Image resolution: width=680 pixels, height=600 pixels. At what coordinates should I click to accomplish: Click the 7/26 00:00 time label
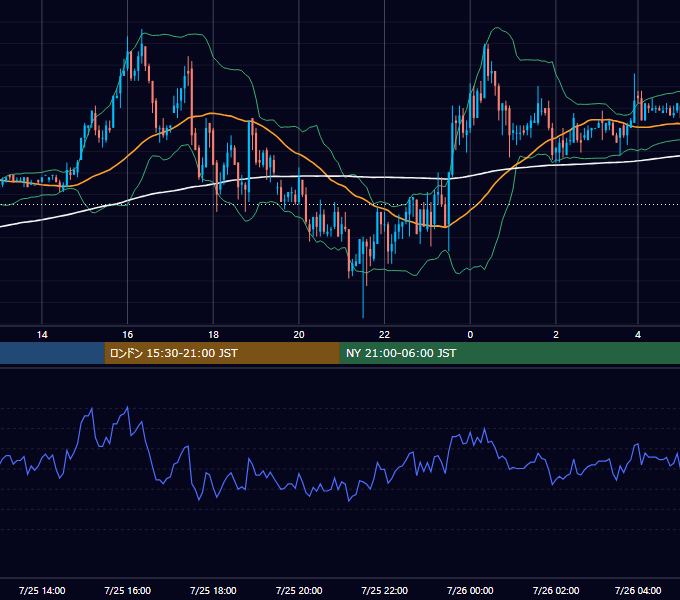[x=470, y=590]
